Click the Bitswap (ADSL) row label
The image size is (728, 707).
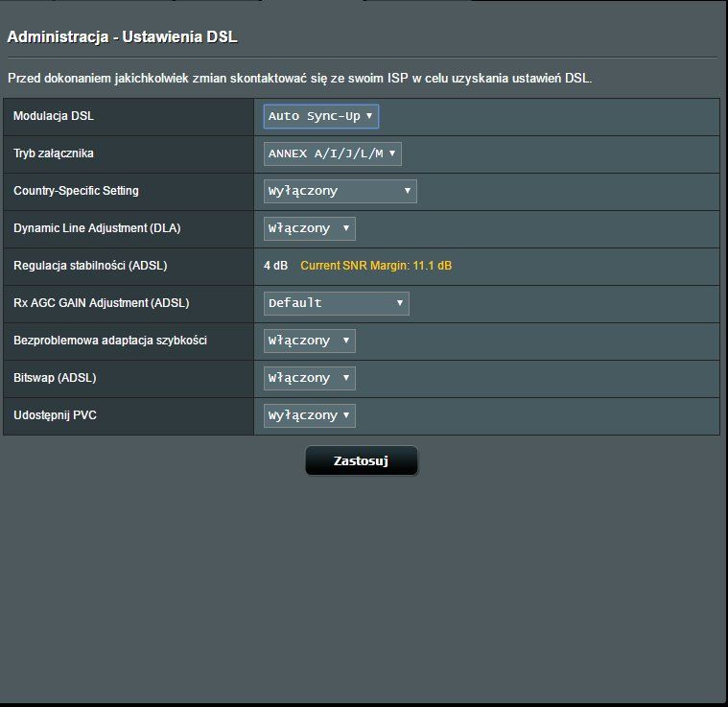click(x=55, y=378)
